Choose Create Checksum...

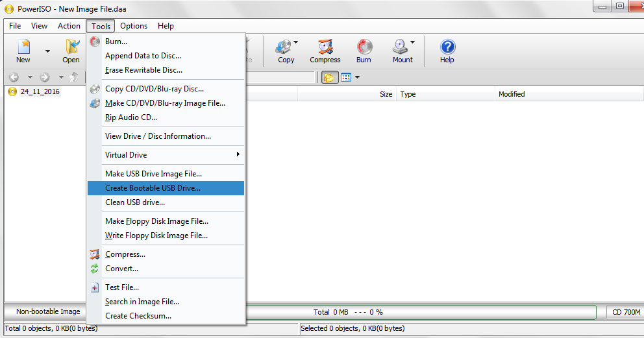(x=166, y=316)
